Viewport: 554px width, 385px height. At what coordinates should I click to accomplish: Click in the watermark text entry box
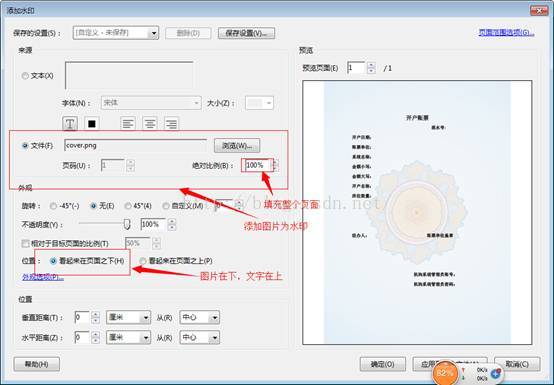[x=129, y=75]
